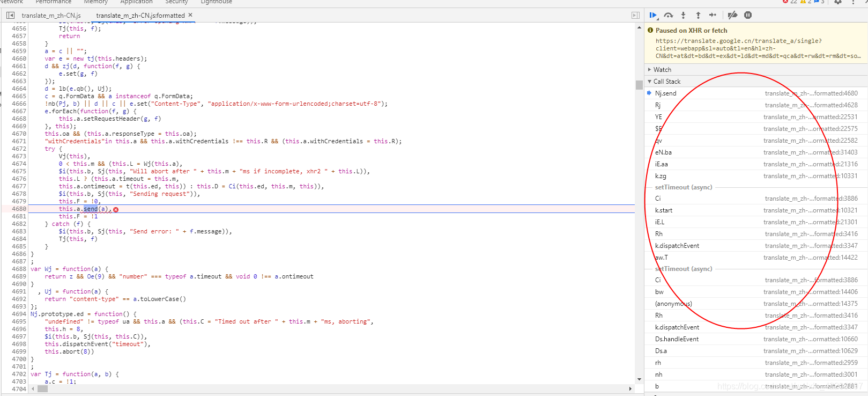Open source link ...formatted:2959 for rh
Viewport: 868px width, 396px height.
coord(811,363)
